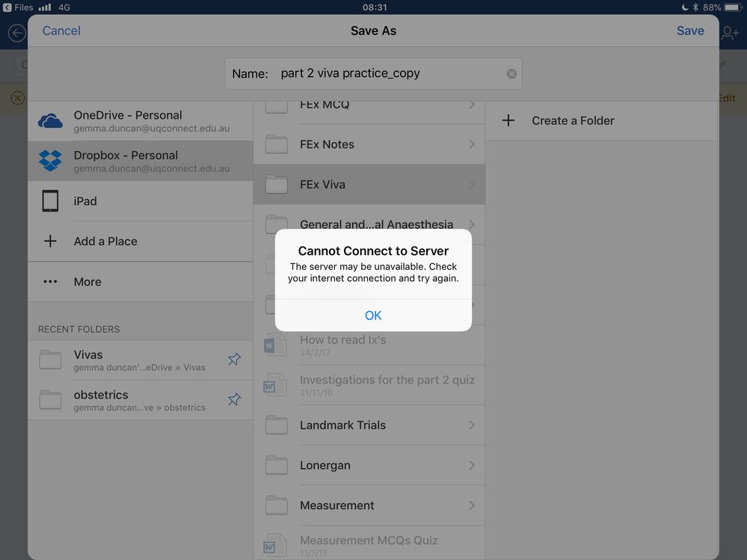Clear the file name field
747x560 pixels.
(x=511, y=74)
